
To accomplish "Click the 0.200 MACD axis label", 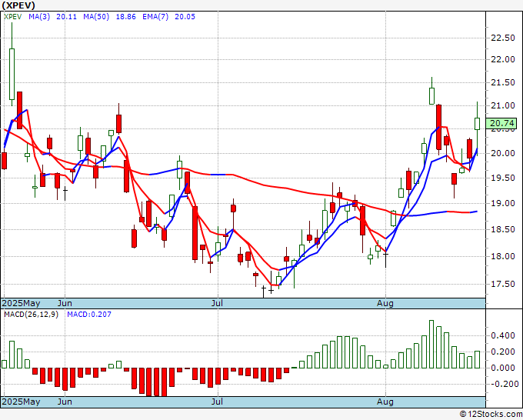I will pos(503,352).
